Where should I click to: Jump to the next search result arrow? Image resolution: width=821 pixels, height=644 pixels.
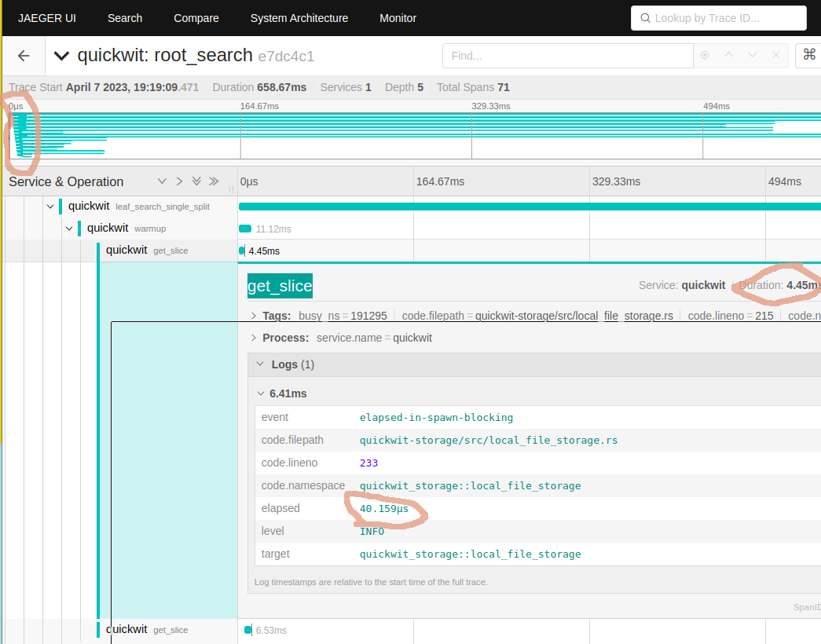click(753, 55)
